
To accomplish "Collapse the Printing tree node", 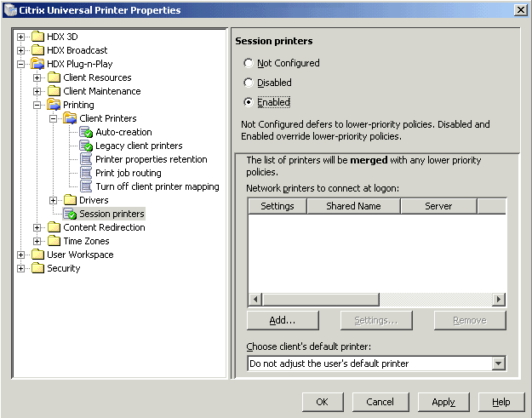I will (37, 105).
